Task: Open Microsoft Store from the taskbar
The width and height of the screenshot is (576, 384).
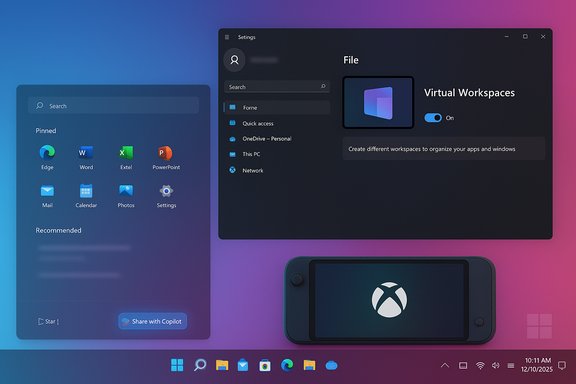Action: tap(265, 365)
